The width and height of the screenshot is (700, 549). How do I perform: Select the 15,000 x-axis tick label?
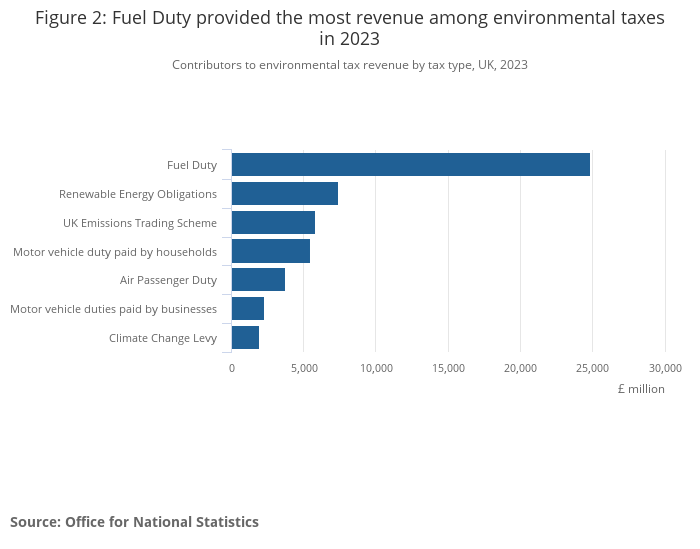point(448,368)
